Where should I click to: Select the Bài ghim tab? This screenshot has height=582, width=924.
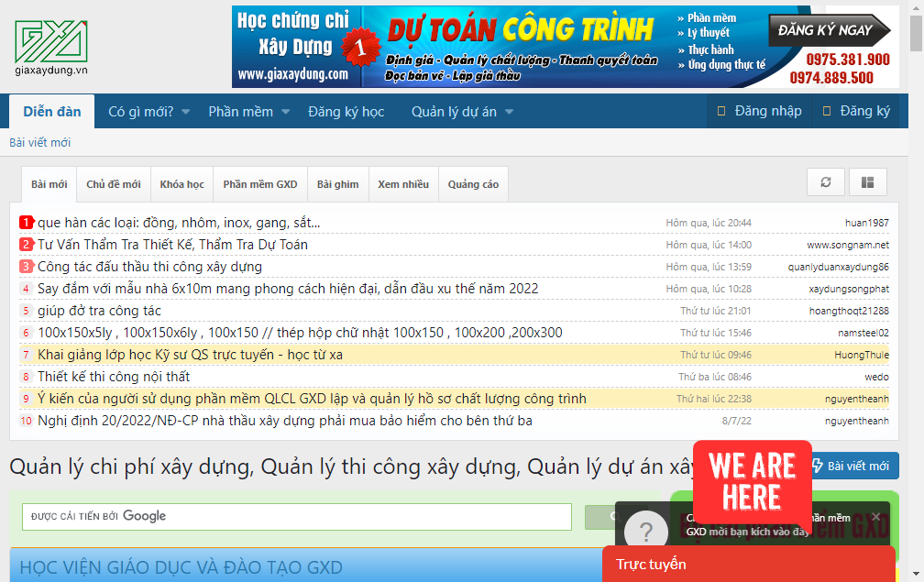pyautogui.click(x=337, y=184)
